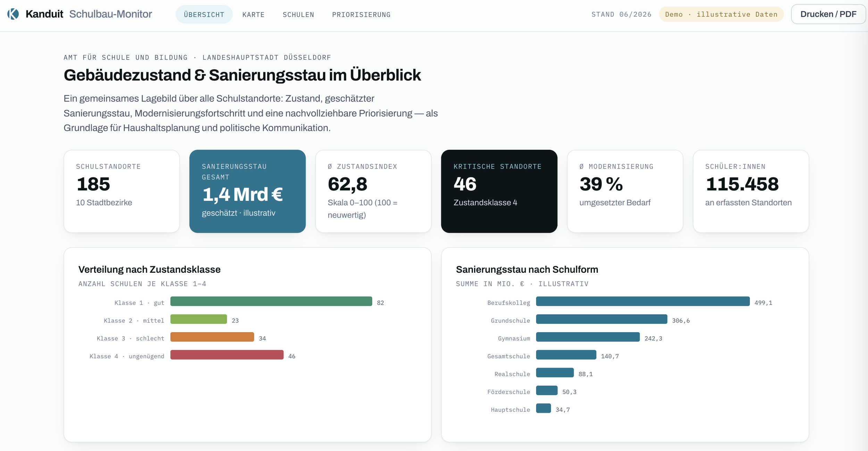Click the Summe in Mio. € · illustrativ subtitle
The image size is (868, 451).
522,284
